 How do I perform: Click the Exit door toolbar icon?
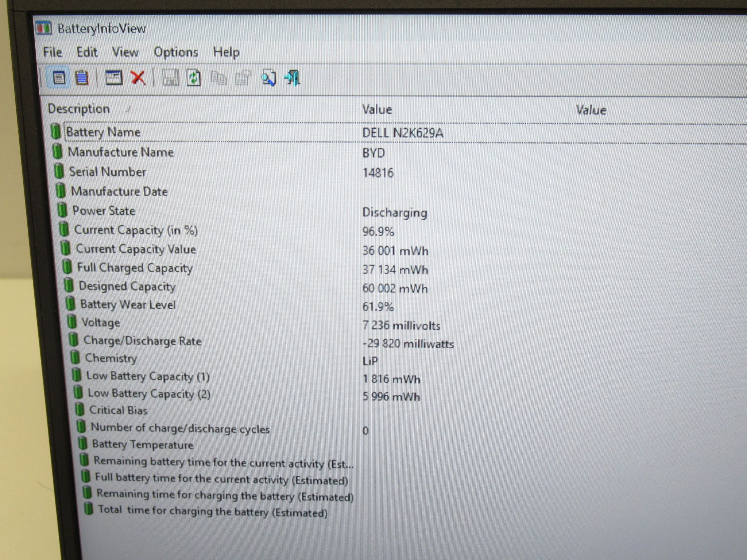click(x=293, y=78)
